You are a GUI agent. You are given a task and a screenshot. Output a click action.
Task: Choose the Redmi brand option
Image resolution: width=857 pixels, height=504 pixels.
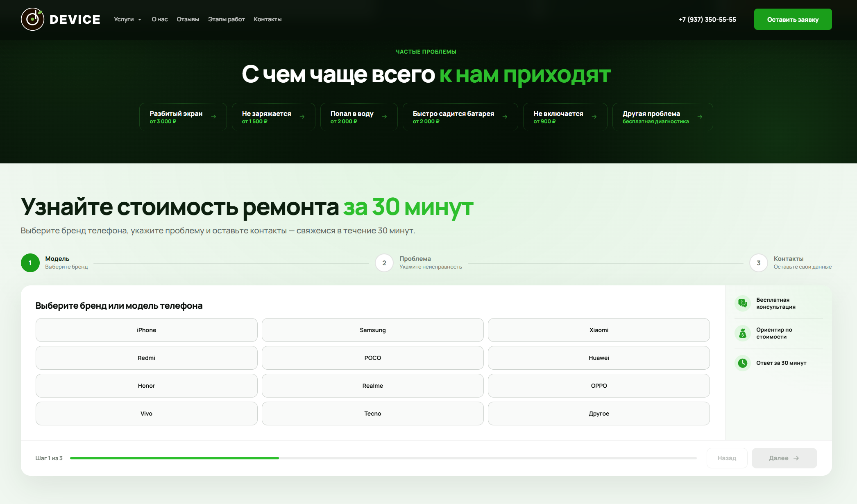147,358
